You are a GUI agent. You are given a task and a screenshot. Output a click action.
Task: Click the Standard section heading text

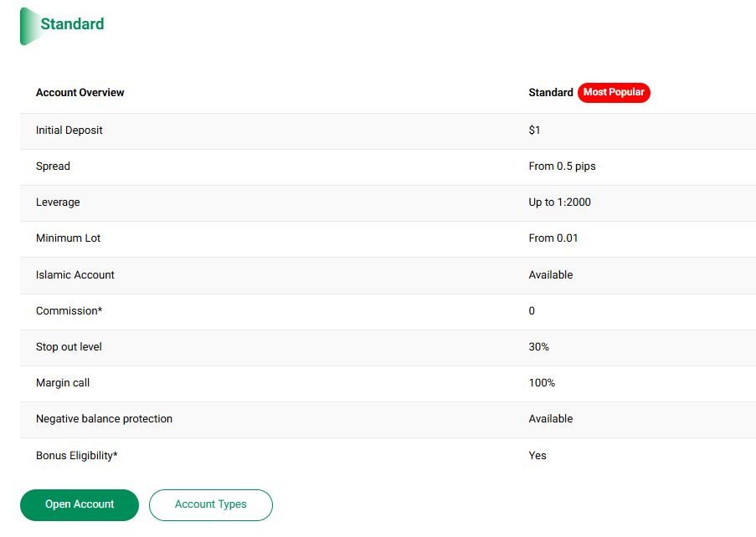pos(72,24)
